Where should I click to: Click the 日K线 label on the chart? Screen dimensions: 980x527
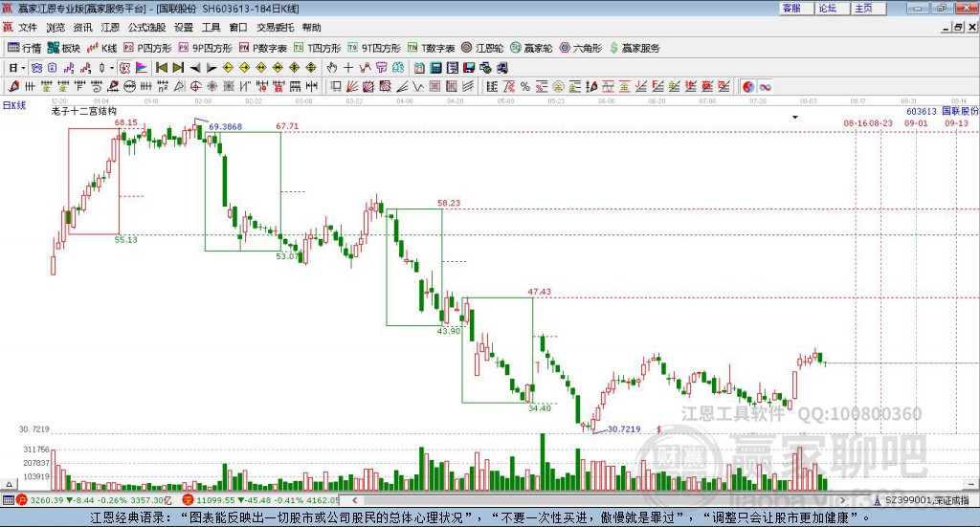pos(14,105)
